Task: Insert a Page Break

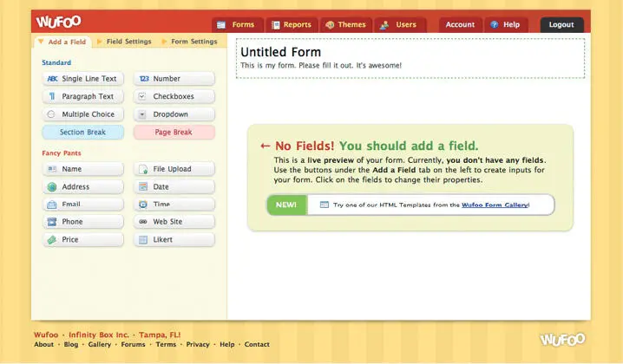Action: [174, 133]
